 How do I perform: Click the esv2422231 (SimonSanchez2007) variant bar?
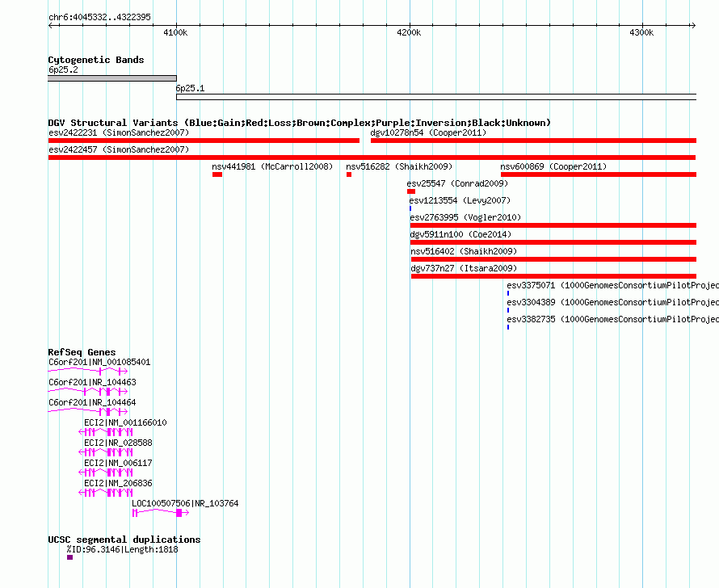[204, 141]
